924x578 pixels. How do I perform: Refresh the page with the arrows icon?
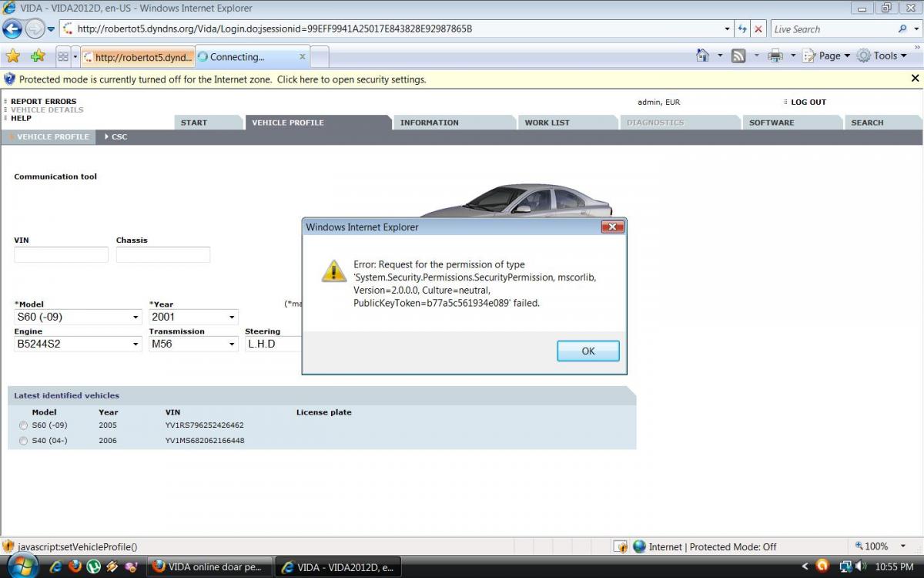click(x=742, y=29)
